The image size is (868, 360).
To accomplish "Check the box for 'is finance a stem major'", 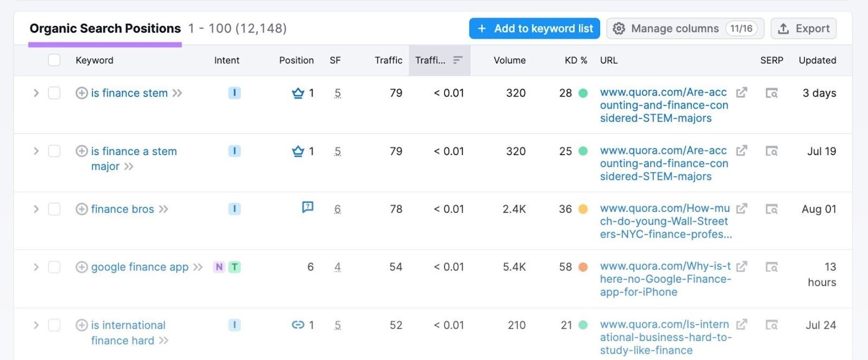I will pyautogui.click(x=54, y=151).
